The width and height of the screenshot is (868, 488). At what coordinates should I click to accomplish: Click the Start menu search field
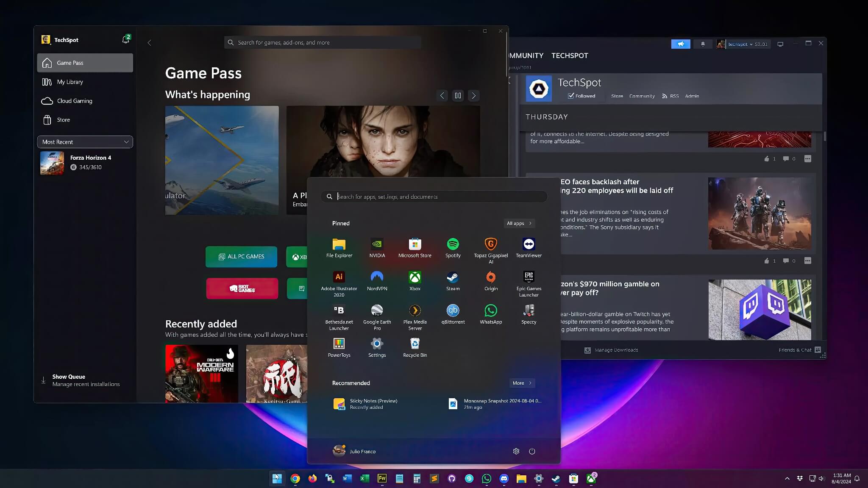click(433, 196)
